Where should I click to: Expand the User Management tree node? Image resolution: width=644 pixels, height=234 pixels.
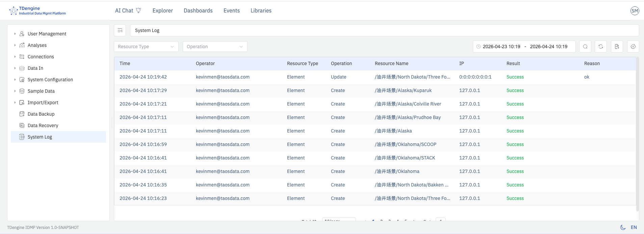coord(15,34)
